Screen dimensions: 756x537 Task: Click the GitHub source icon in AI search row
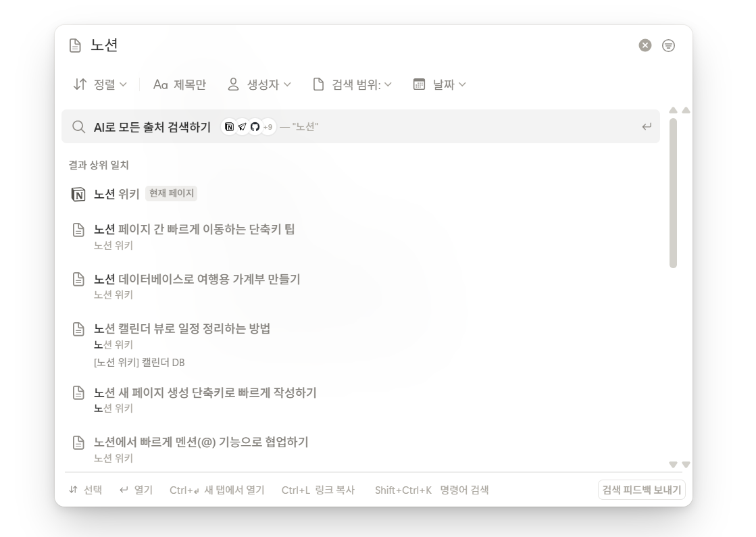(255, 126)
